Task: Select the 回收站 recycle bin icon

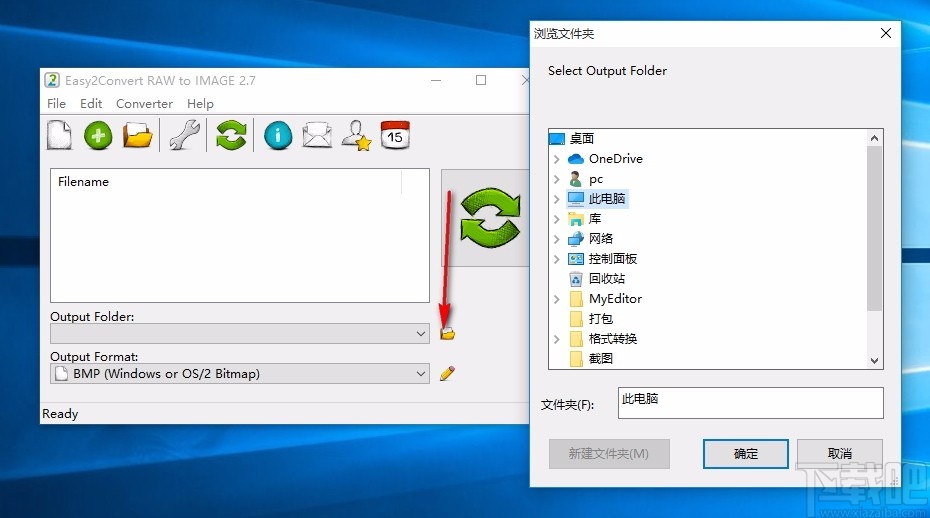Action: pos(575,279)
